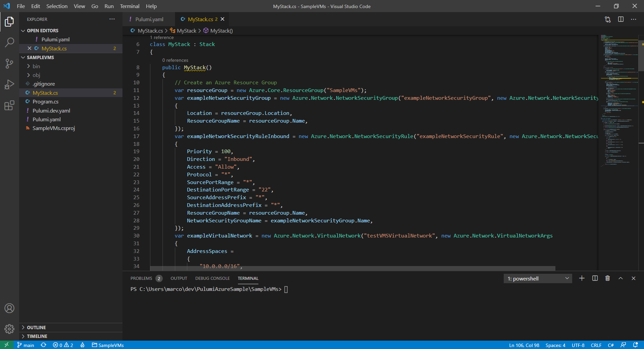Create a new terminal with plus icon
This screenshot has width=644, height=349.
click(582, 278)
